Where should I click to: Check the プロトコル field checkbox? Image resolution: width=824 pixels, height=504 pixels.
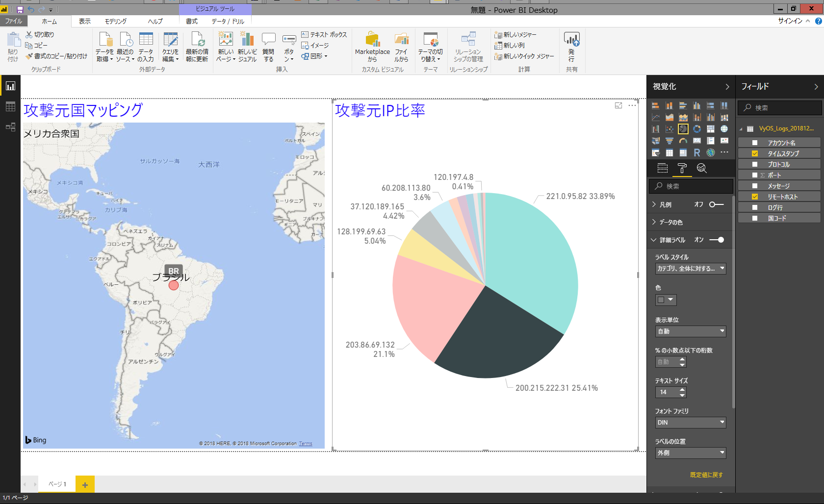click(755, 164)
